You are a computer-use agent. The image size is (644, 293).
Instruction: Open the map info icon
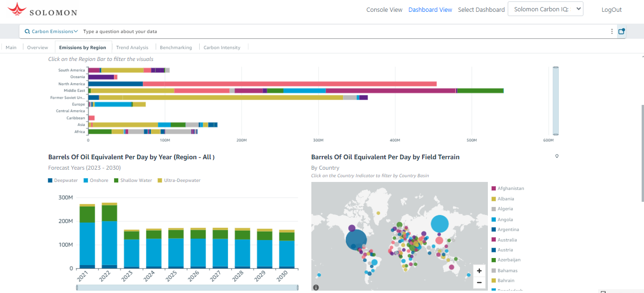coord(316,287)
